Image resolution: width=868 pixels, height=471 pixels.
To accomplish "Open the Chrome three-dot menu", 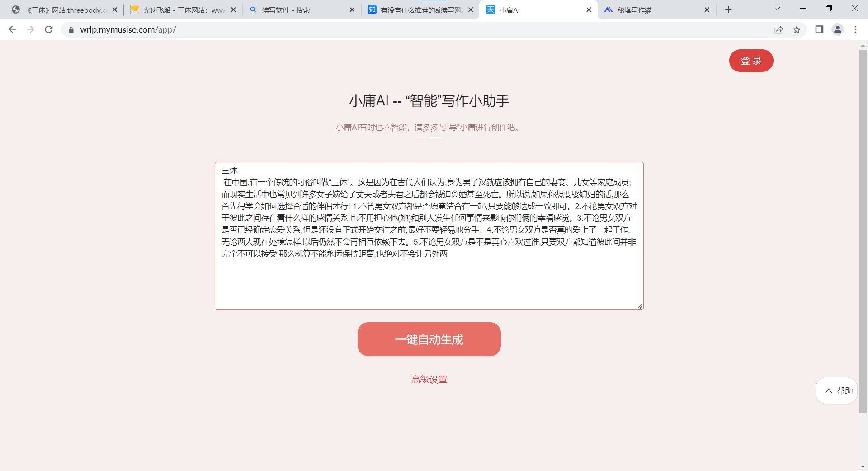I will (x=855, y=29).
